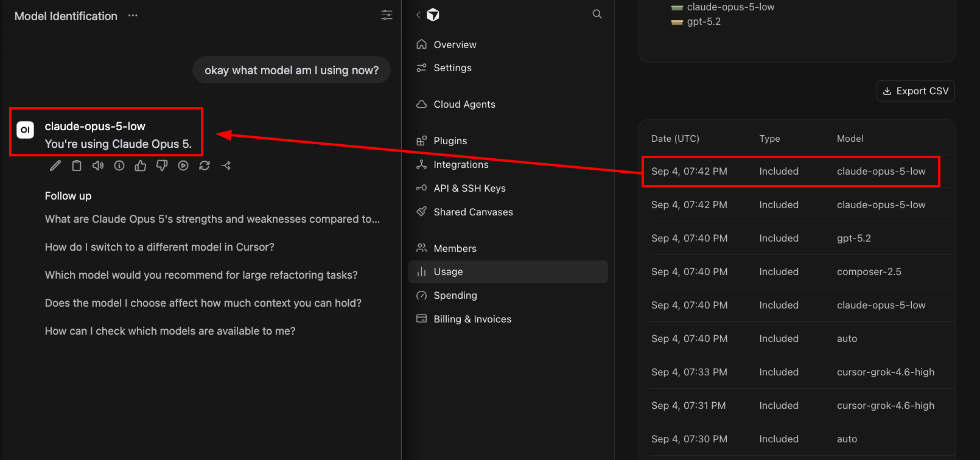Continue the response with the play icon
Screen dimensions: 980x460
point(183,166)
